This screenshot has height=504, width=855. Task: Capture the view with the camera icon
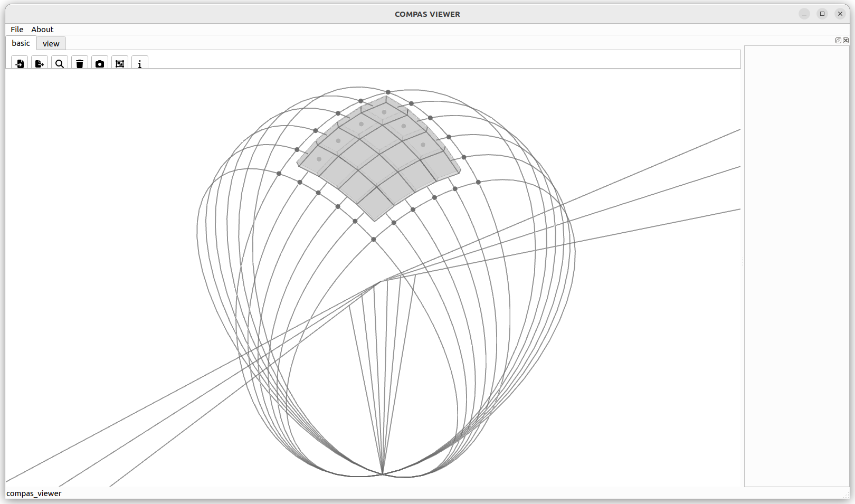(100, 64)
